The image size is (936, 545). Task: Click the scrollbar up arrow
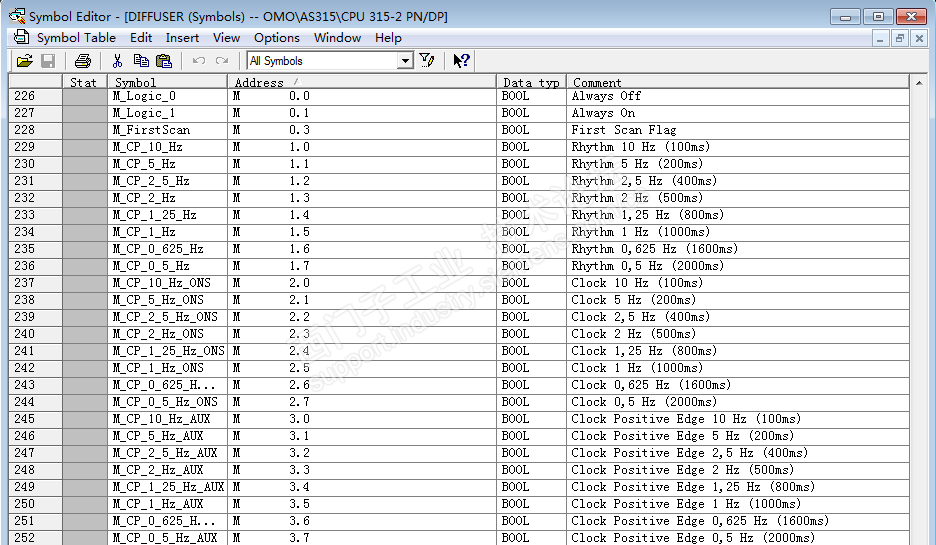coord(918,83)
